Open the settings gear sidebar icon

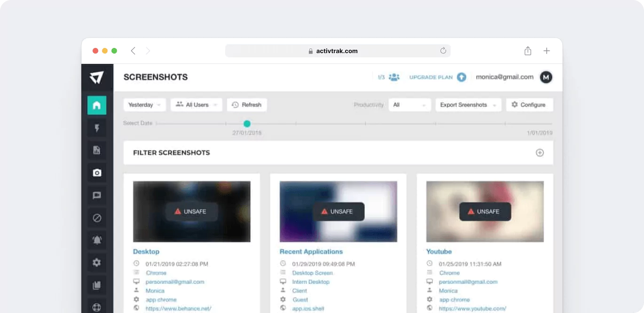(x=97, y=263)
